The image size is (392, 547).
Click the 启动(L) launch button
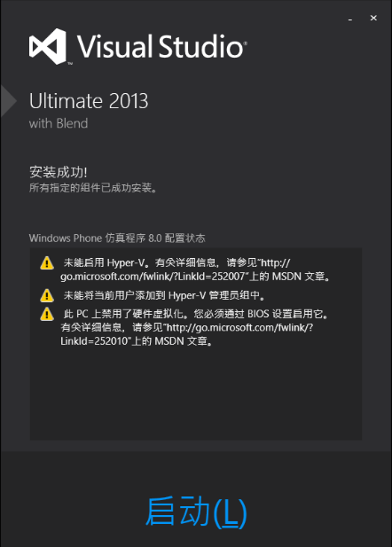(196, 512)
